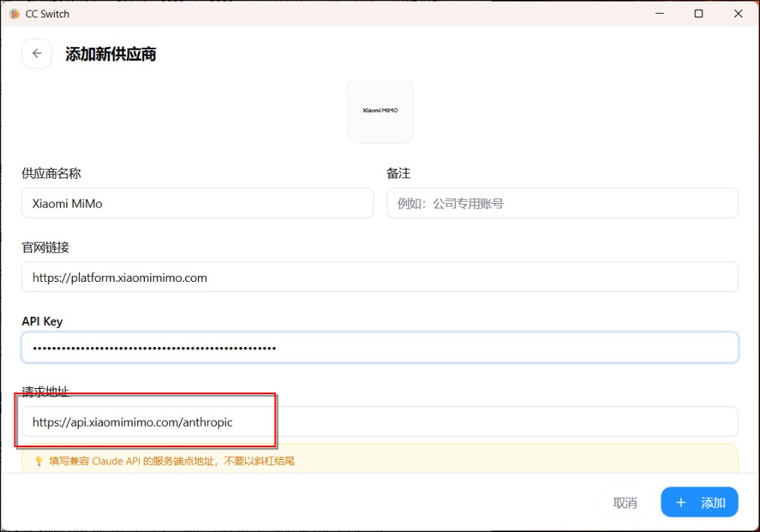Go back with the arrow button
The height and width of the screenshot is (532, 760).
click(37, 54)
